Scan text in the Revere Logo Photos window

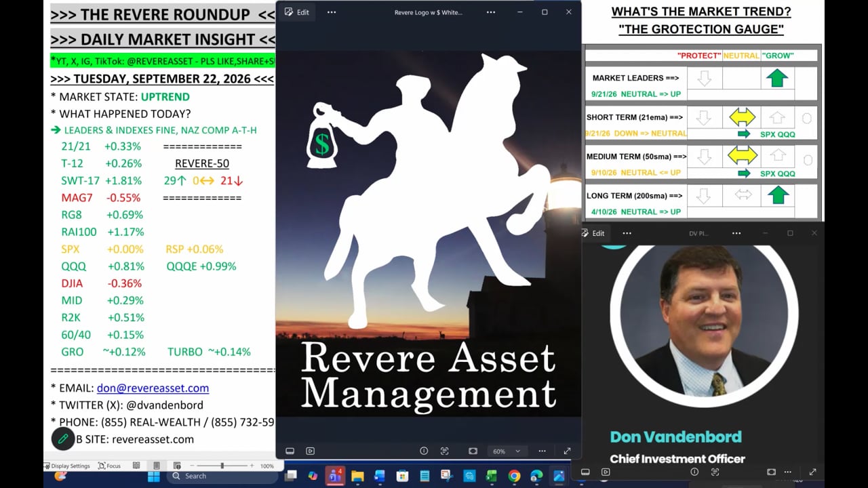[x=445, y=451]
